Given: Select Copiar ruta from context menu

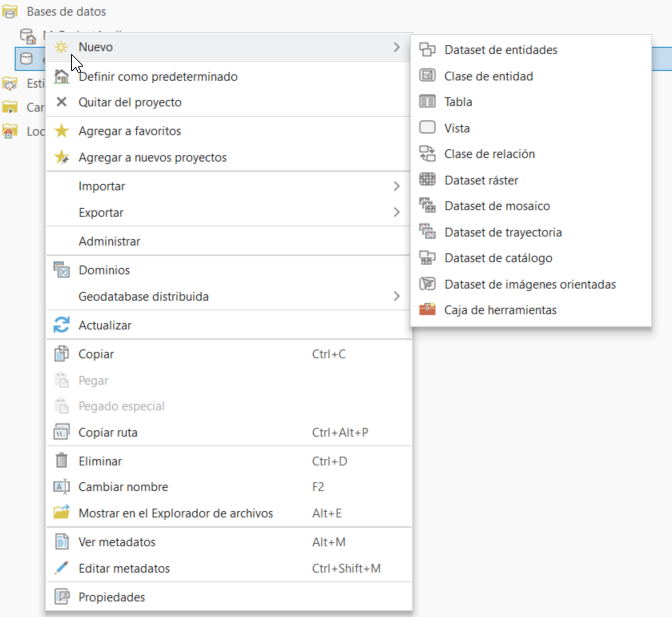Looking at the screenshot, I should coord(108,433).
